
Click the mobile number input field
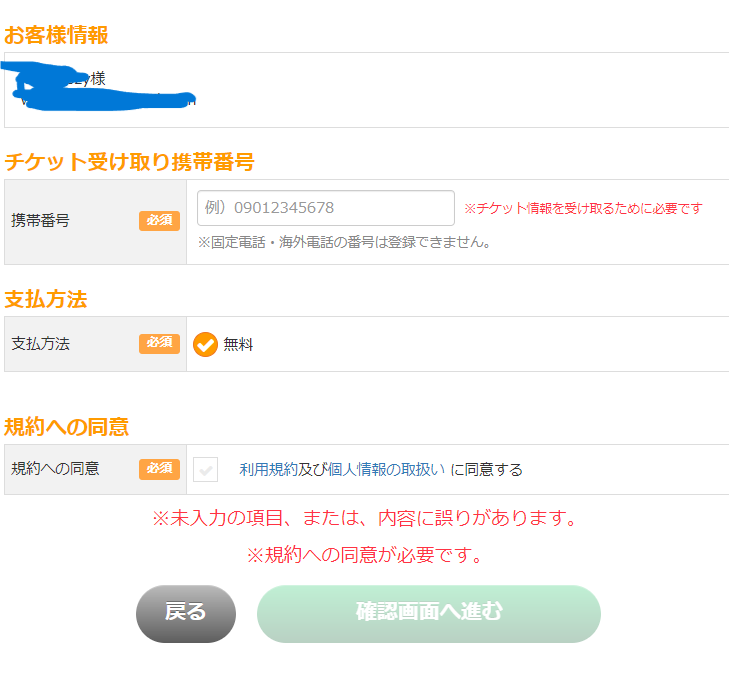[x=325, y=208]
